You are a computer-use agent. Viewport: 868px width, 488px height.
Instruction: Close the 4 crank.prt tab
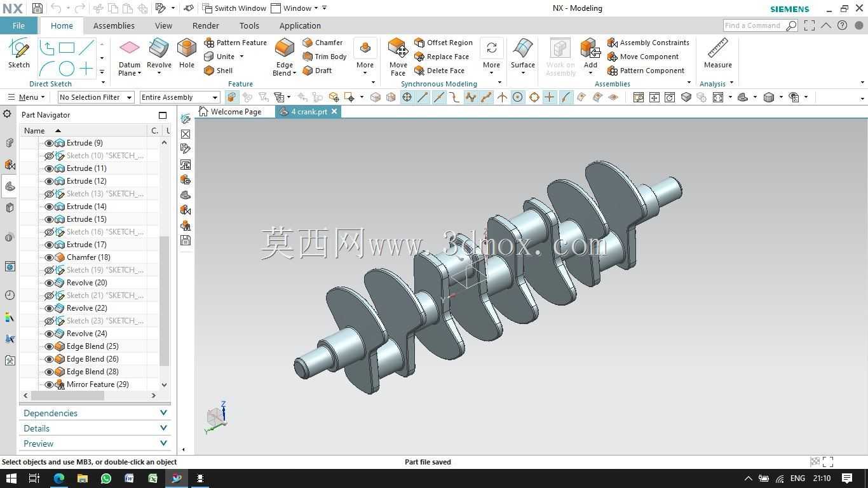click(334, 111)
